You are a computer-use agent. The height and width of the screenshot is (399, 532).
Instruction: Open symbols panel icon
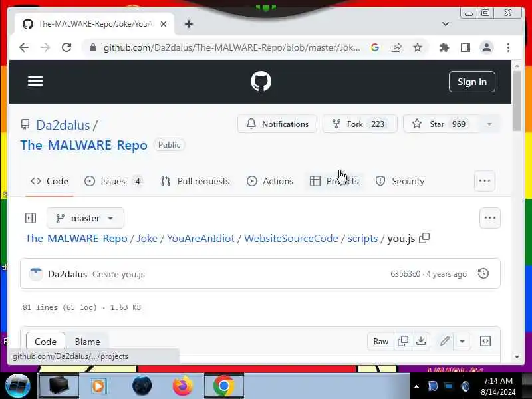pyautogui.click(x=485, y=341)
